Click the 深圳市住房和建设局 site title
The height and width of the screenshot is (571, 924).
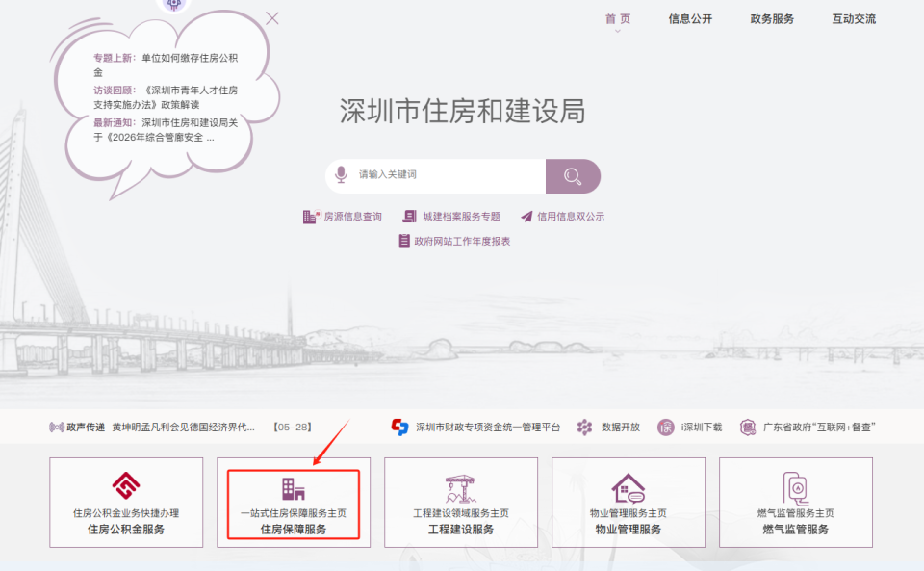tap(463, 111)
